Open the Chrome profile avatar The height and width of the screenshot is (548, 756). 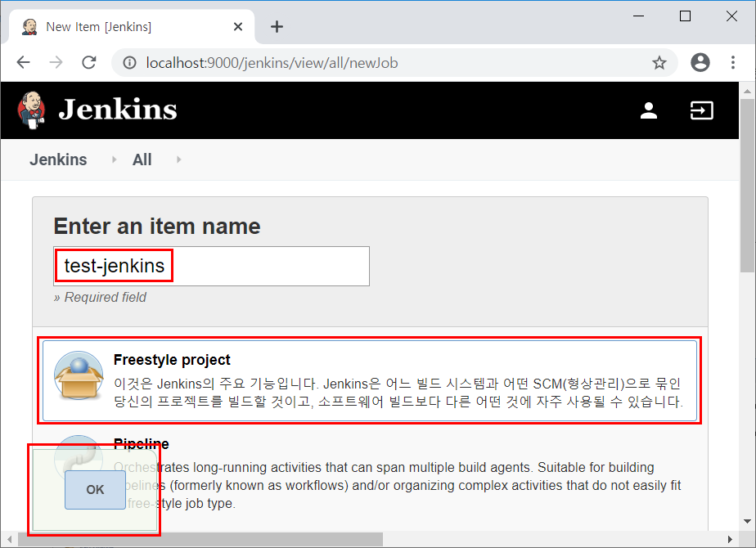pos(700,63)
